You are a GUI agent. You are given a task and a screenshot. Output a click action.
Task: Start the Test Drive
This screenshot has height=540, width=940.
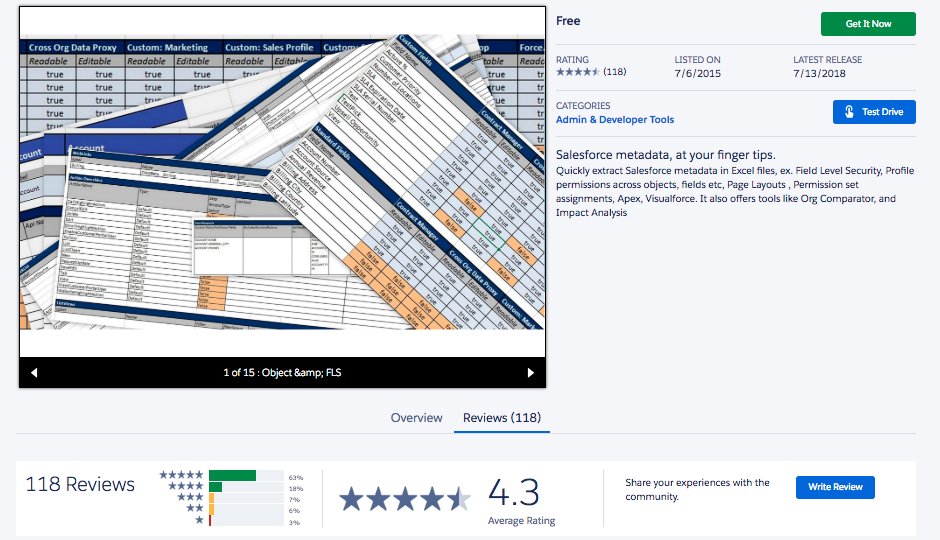point(874,112)
